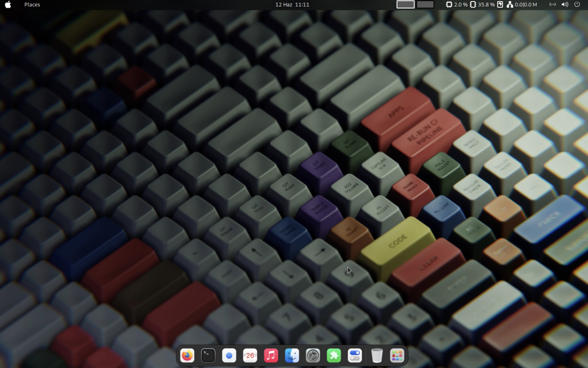Click the 2.0 % CPU reading

point(461,4)
